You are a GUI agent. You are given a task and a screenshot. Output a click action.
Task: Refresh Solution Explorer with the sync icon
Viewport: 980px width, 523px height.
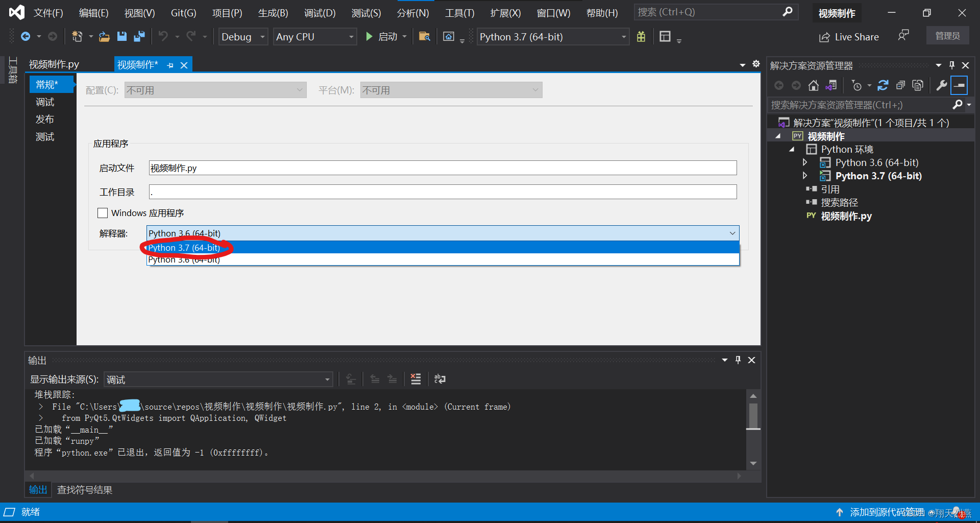click(x=883, y=85)
